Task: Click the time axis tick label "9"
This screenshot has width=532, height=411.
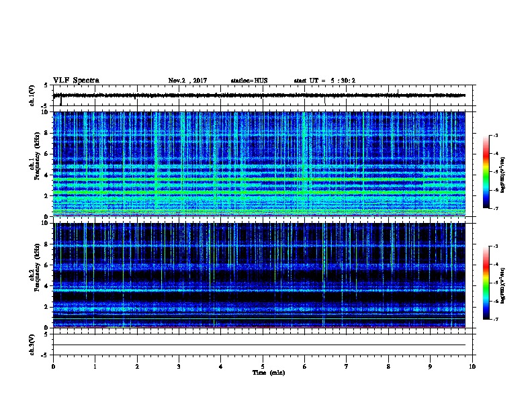Action: pyautogui.click(x=430, y=367)
